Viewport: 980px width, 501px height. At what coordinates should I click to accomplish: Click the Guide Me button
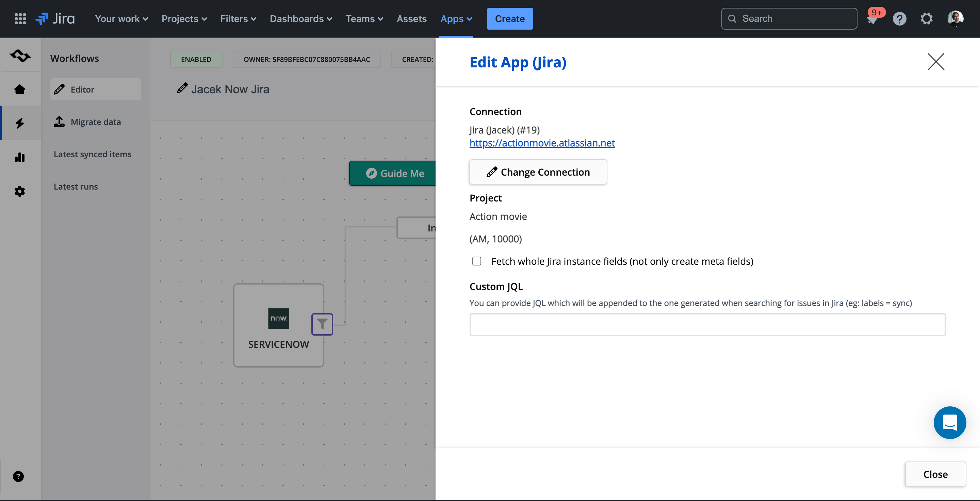point(393,173)
